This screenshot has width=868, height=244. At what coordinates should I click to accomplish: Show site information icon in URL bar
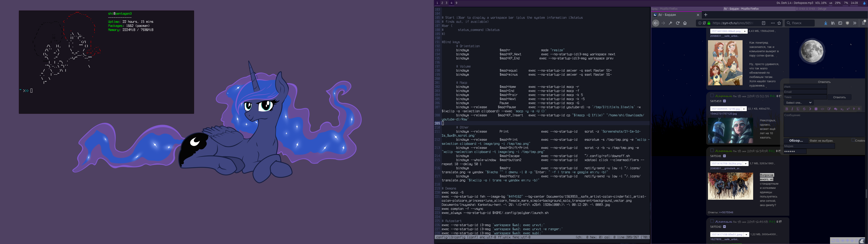tap(700, 23)
